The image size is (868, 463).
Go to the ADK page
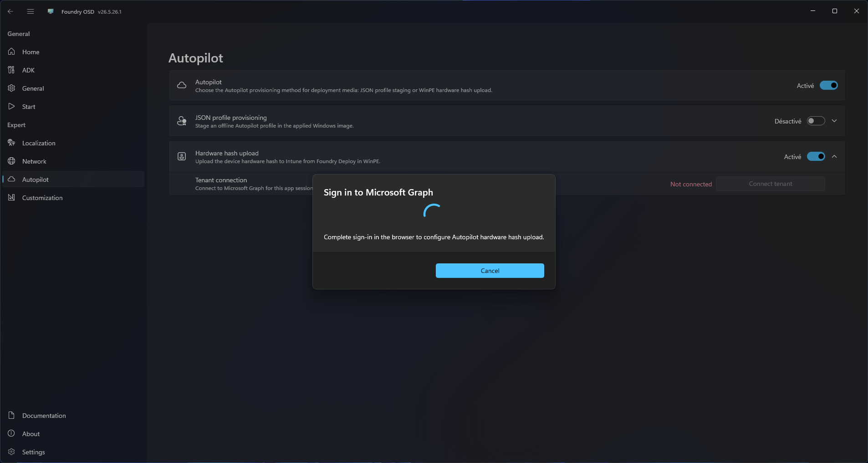point(28,70)
